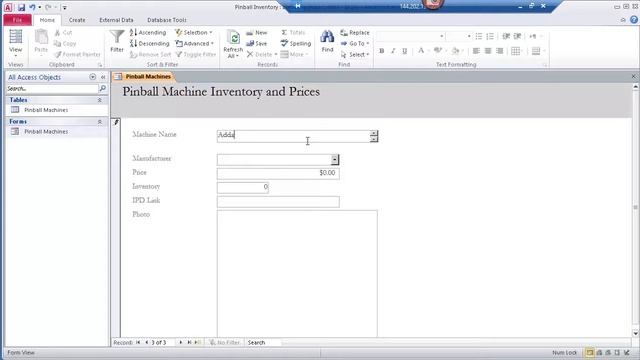
Task: Select the Pinball Machines form document tab
Action: point(143,76)
